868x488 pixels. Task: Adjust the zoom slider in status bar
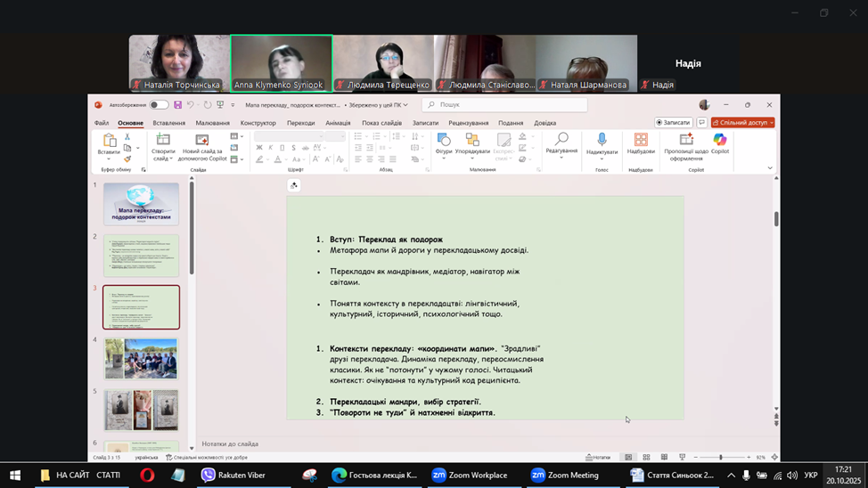pos(720,457)
